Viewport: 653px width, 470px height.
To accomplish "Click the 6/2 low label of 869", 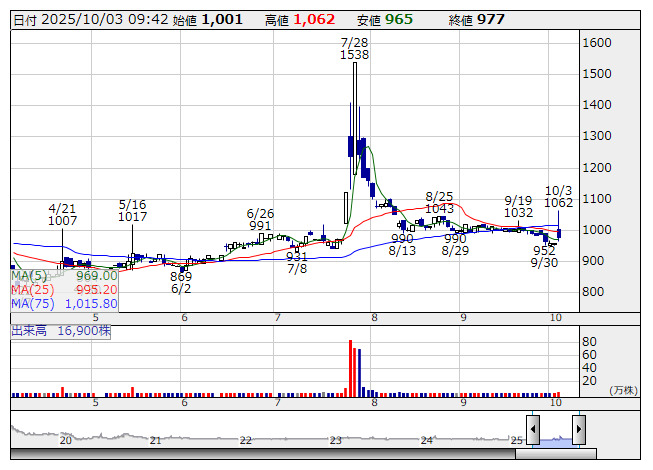I will click(181, 283).
